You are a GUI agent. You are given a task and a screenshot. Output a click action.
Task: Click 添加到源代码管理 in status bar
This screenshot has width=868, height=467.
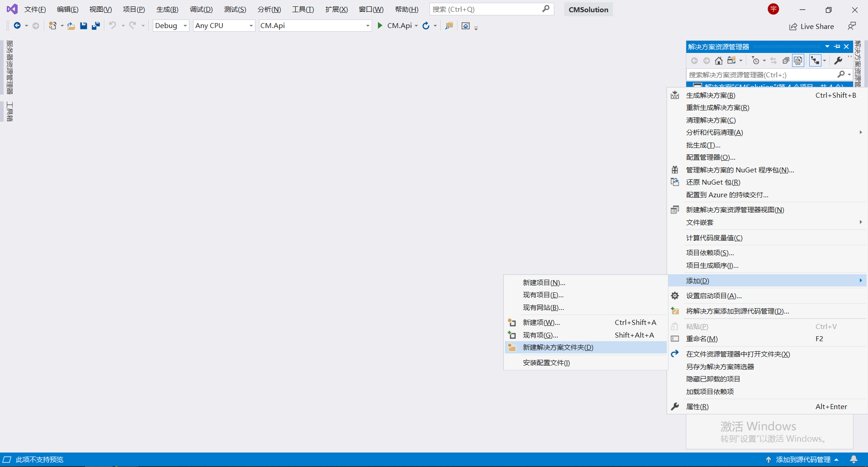[803, 459]
